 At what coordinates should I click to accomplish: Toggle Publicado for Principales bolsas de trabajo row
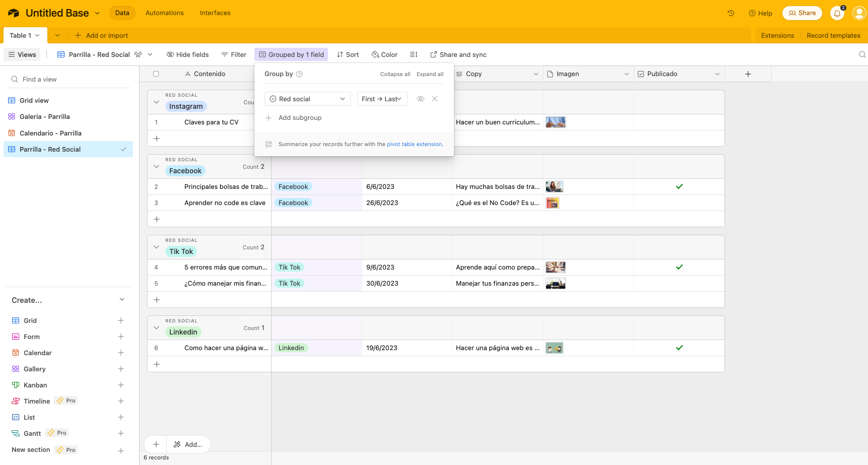coord(680,186)
